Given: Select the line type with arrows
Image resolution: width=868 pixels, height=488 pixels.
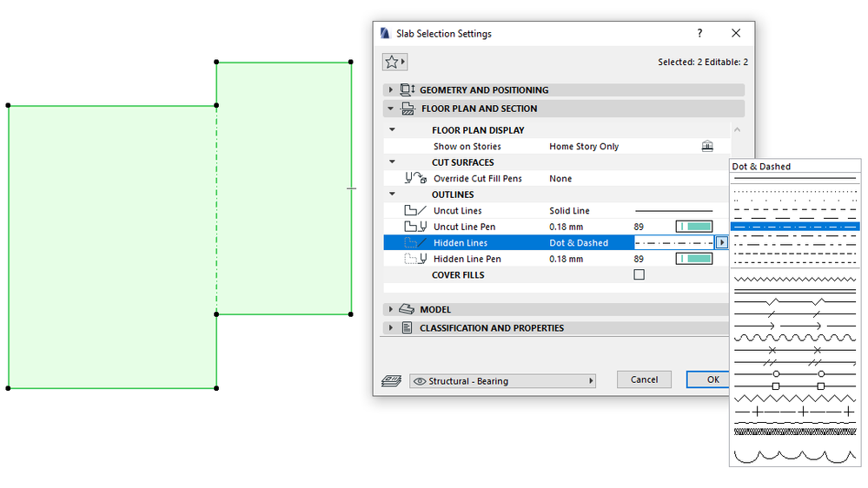Looking at the screenshot, I should (x=795, y=326).
